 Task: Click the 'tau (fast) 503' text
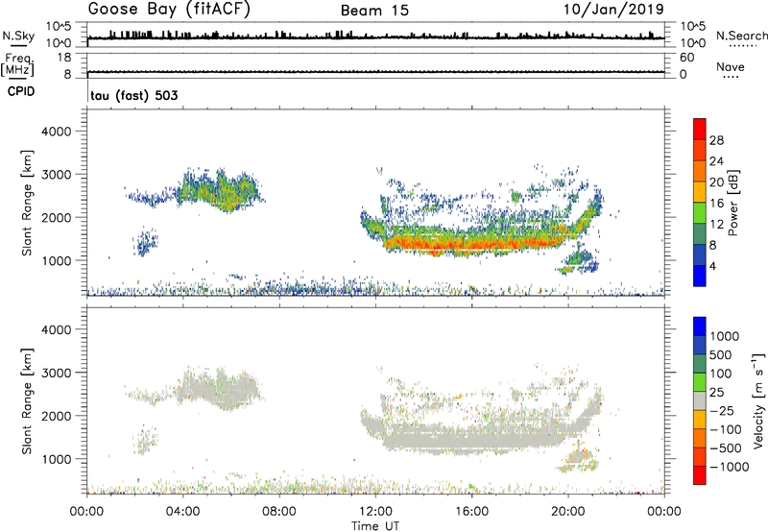(134, 95)
